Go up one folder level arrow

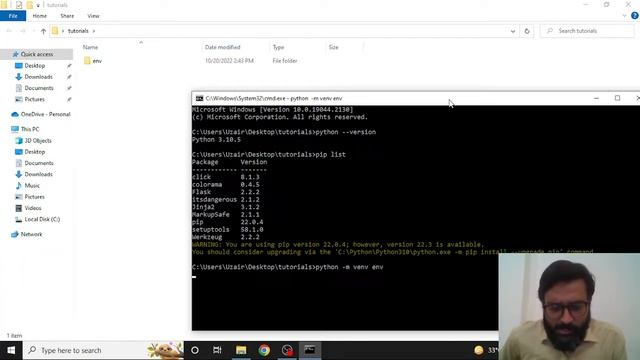tap(43, 31)
